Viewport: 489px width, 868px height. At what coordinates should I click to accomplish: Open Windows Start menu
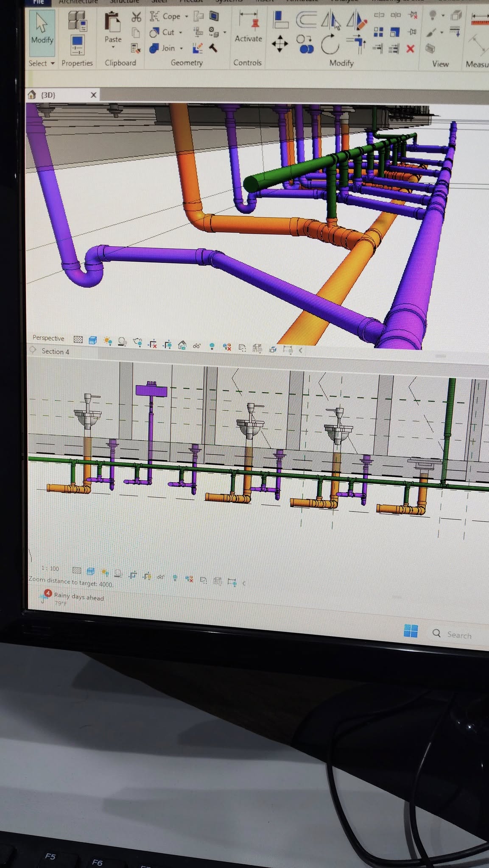coord(411,631)
